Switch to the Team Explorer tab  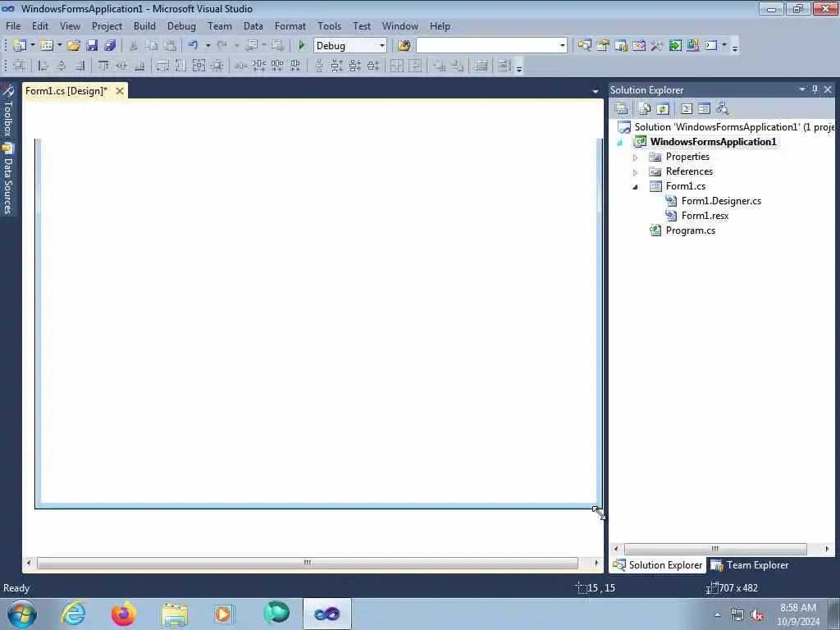click(750, 565)
